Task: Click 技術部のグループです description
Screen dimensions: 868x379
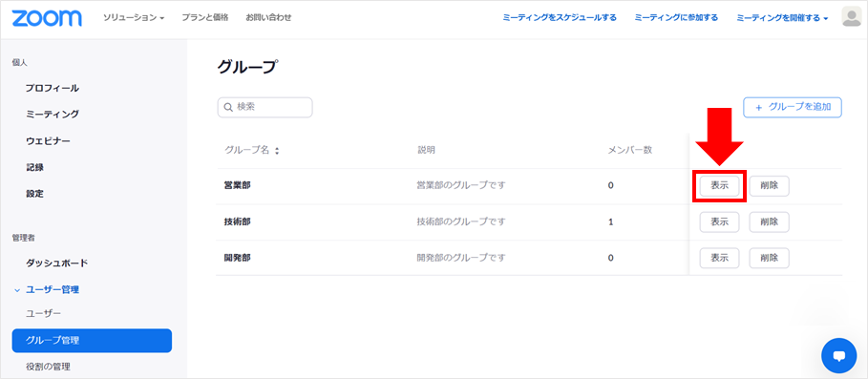Action: pos(461,221)
